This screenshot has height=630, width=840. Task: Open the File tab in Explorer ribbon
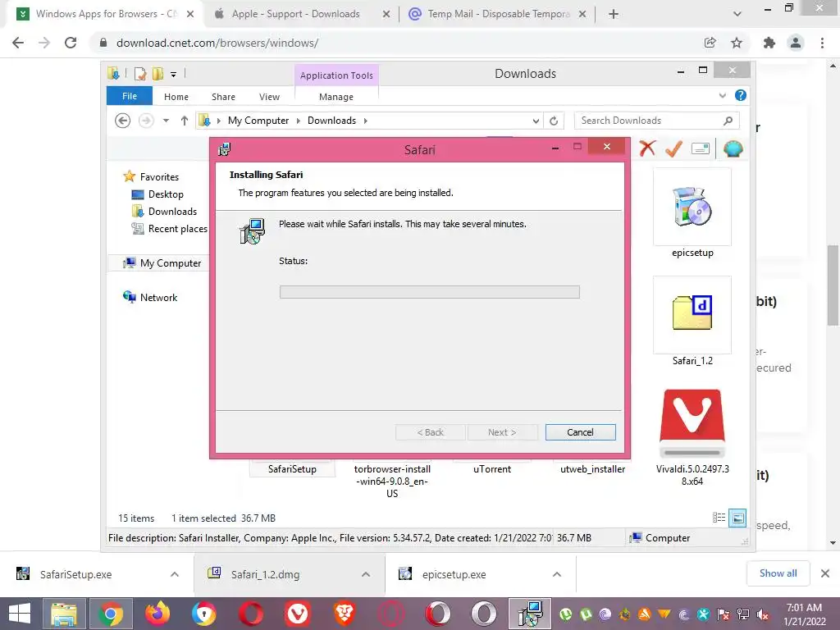(130, 96)
